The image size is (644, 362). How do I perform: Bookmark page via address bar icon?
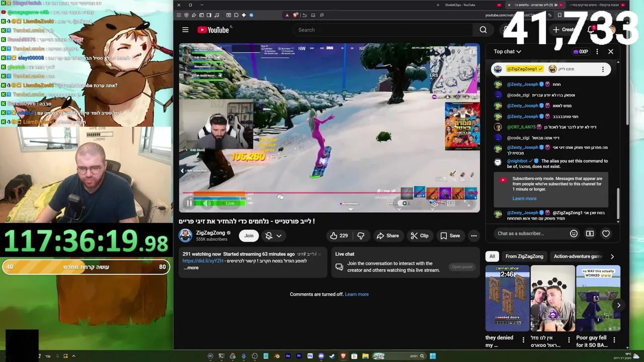[559, 15]
